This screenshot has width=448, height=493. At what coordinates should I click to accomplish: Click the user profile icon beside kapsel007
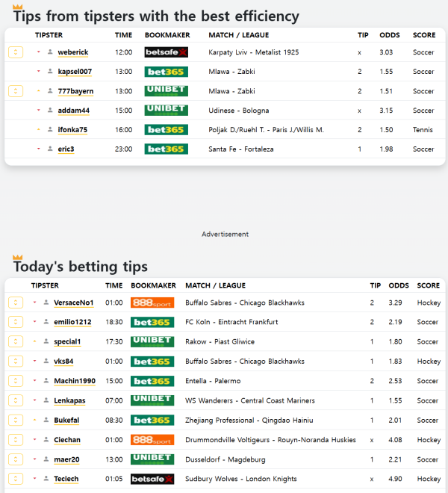click(x=50, y=72)
